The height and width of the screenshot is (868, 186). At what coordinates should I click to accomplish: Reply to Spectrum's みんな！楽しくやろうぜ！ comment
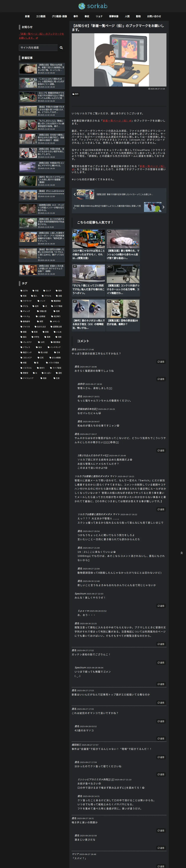161,606
